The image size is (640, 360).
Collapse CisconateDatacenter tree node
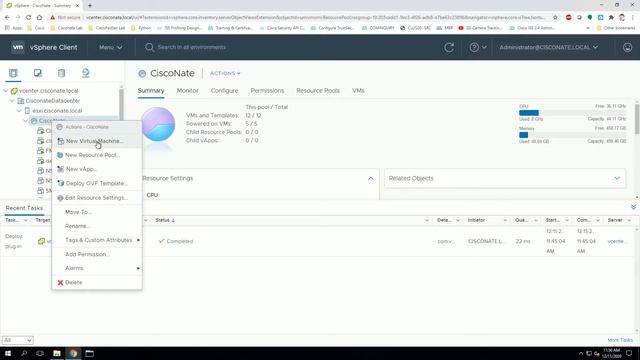pyautogui.click(x=12, y=100)
